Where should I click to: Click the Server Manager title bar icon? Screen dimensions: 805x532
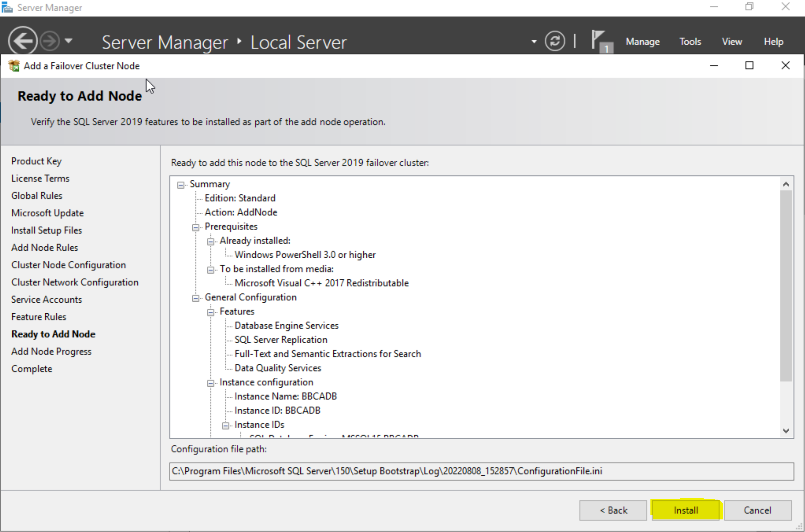pos(7,8)
